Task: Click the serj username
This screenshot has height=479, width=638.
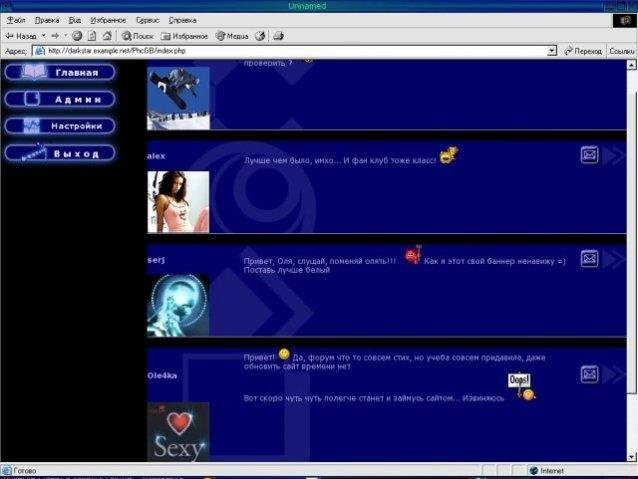Action: pos(156,260)
